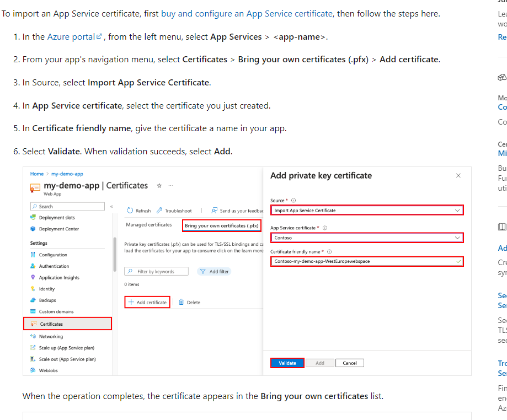Click the Troubleshoot wrench icon
This screenshot has height=420, width=507.
tap(159, 211)
